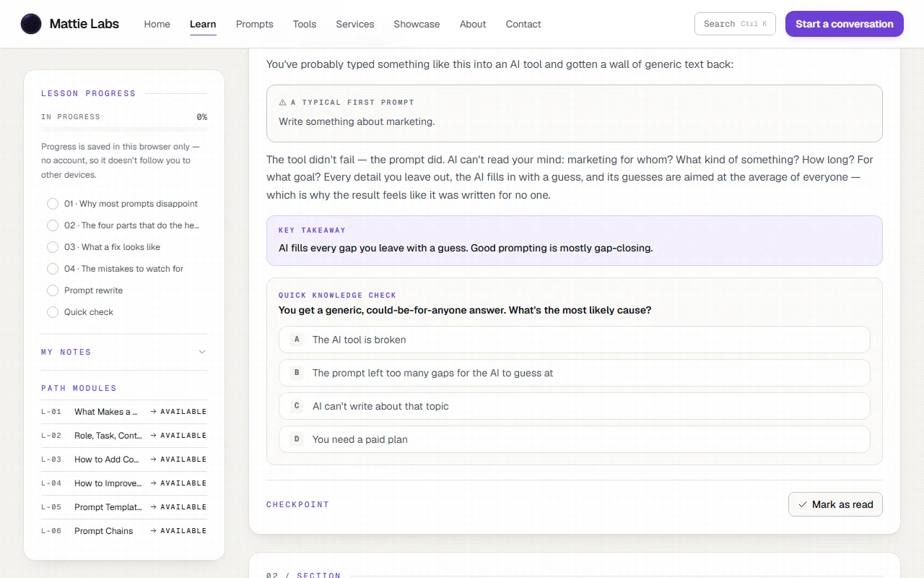This screenshot has width=924, height=578.
Task: Open module L-02 Role, Task, Cont...
Action: 124,436
